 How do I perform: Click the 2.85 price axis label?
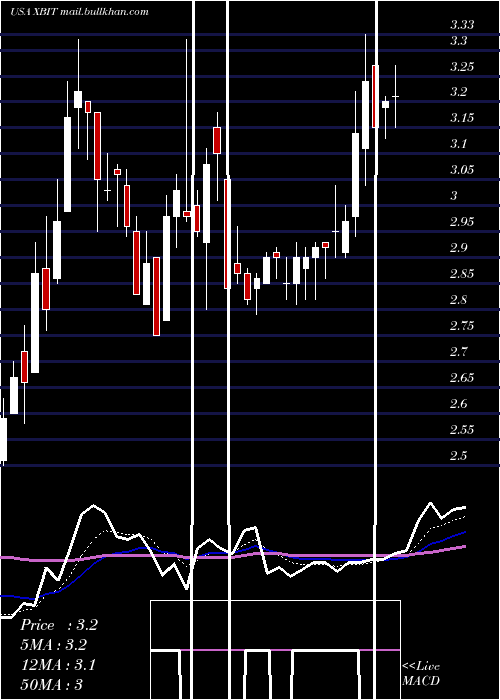[x=462, y=274]
